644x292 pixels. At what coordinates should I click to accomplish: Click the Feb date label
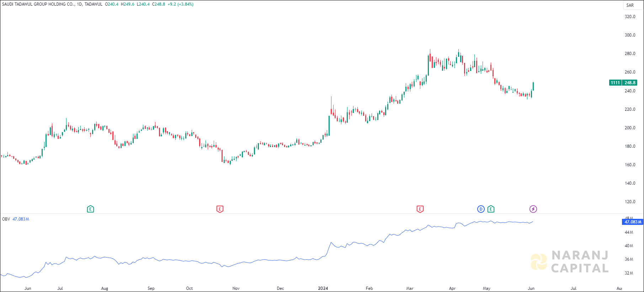pyautogui.click(x=369, y=288)
